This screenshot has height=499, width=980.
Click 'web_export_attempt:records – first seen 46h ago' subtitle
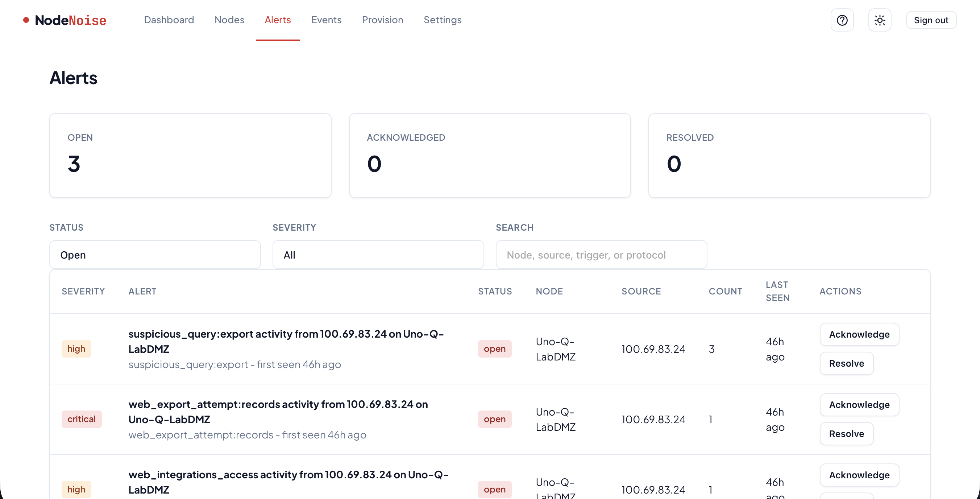coord(247,435)
